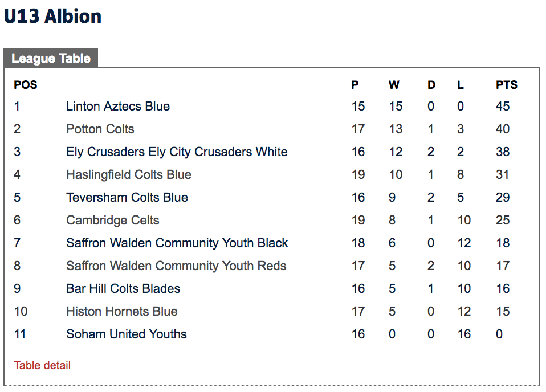Click the Table detail link
This screenshot has height=392, width=546.
[x=42, y=365]
